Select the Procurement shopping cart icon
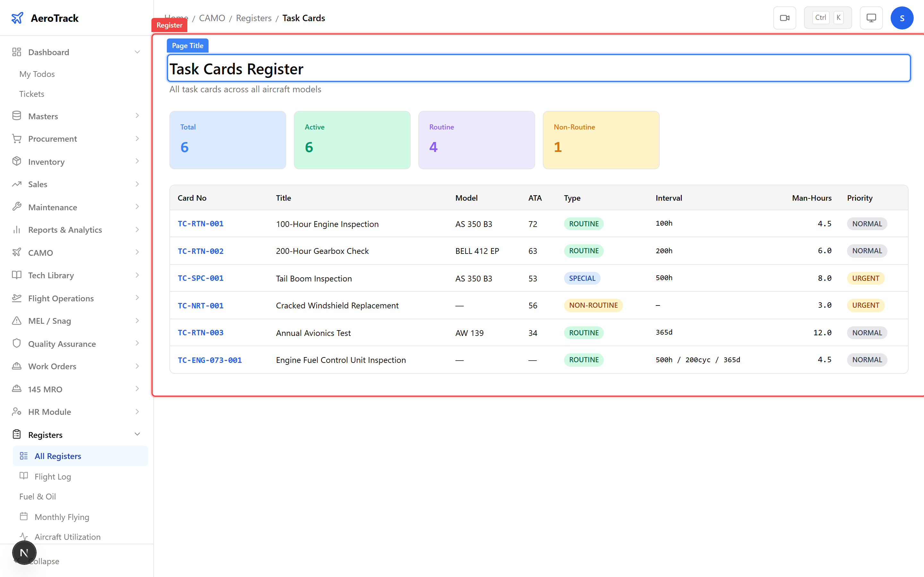 (x=17, y=138)
